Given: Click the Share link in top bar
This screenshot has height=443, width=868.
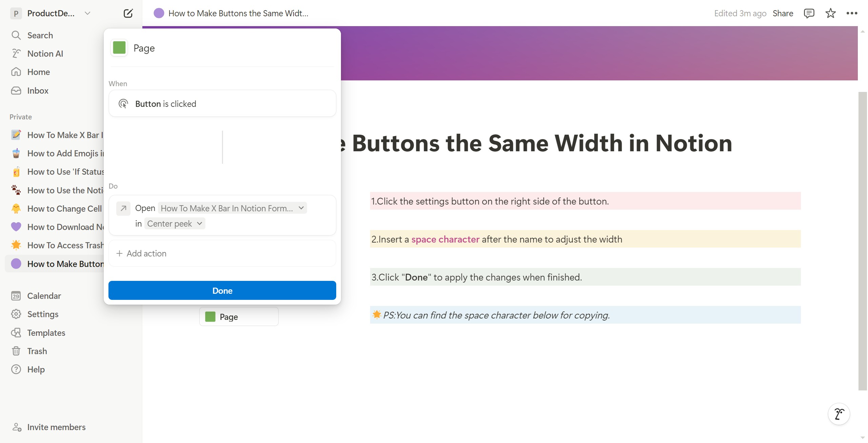Looking at the screenshot, I should pyautogui.click(x=783, y=13).
